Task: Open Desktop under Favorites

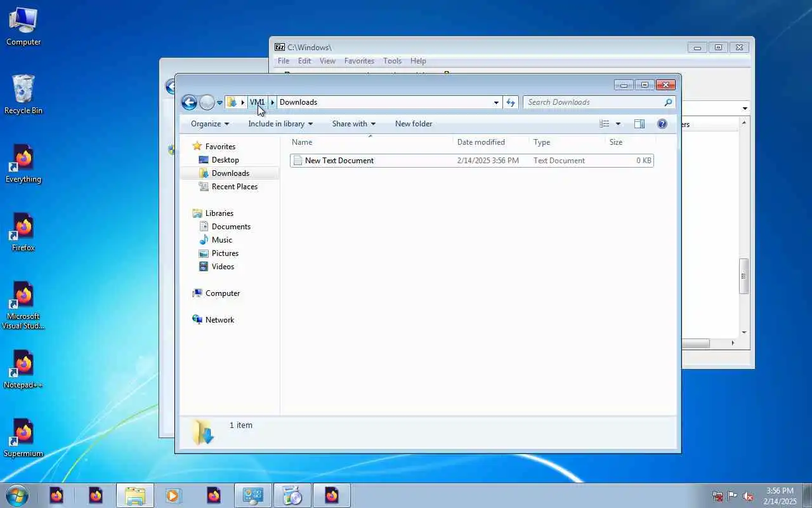Action: click(225, 160)
